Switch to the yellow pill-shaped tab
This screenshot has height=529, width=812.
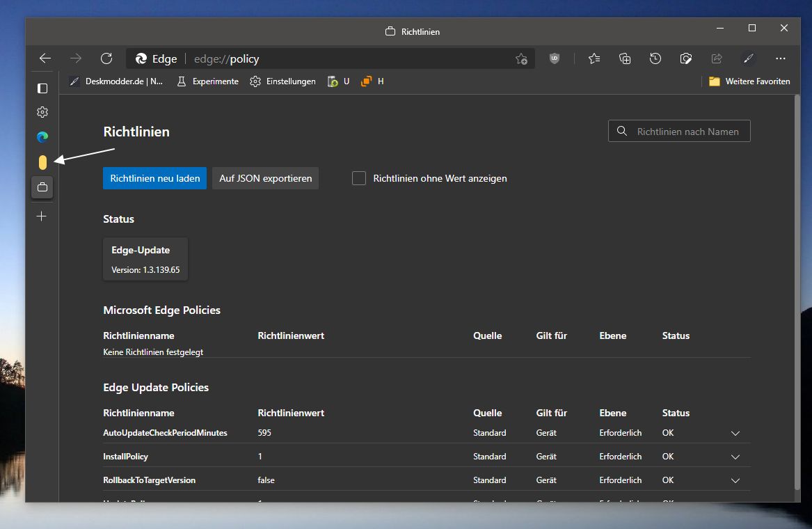point(42,162)
